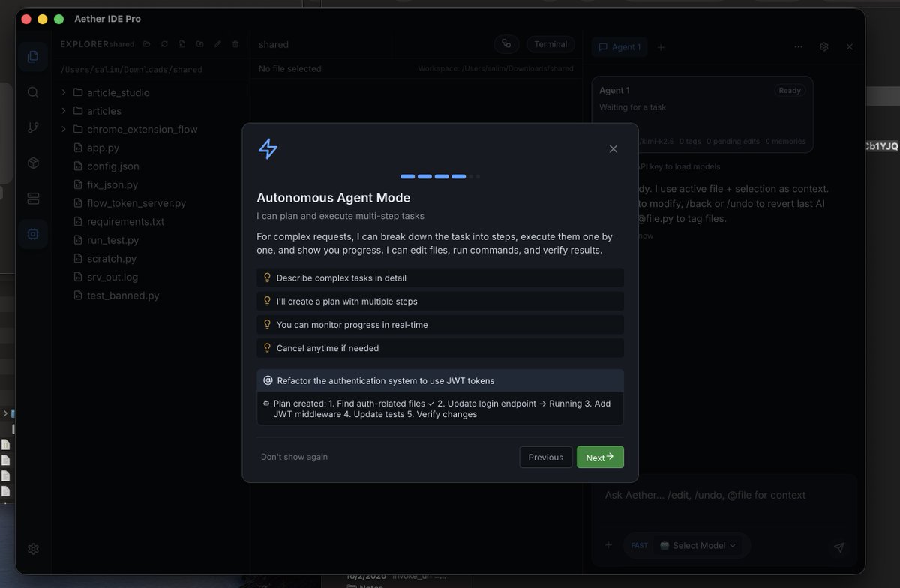The image size is (900, 588).
Task: Click the lightning bolt icon in dialog
Action: pos(268,148)
